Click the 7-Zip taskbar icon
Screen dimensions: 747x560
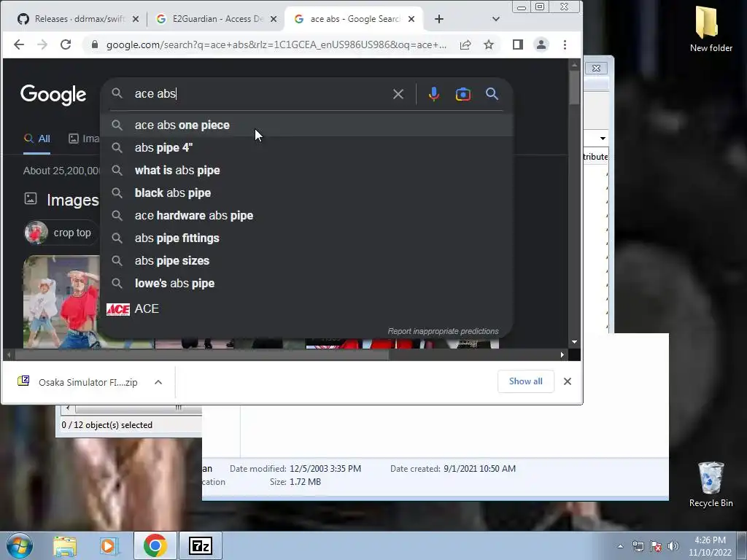coord(201,545)
